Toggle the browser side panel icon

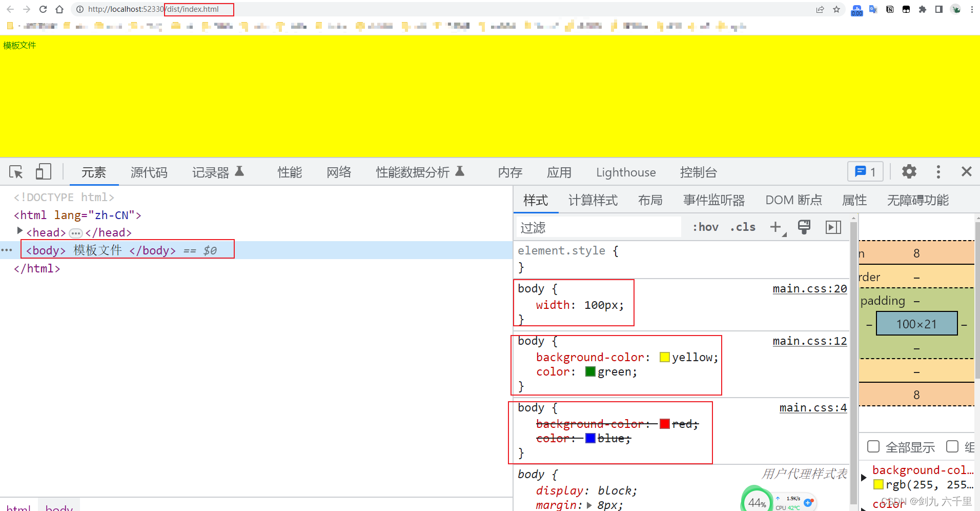pyautogui.click(x=939, y=9)
